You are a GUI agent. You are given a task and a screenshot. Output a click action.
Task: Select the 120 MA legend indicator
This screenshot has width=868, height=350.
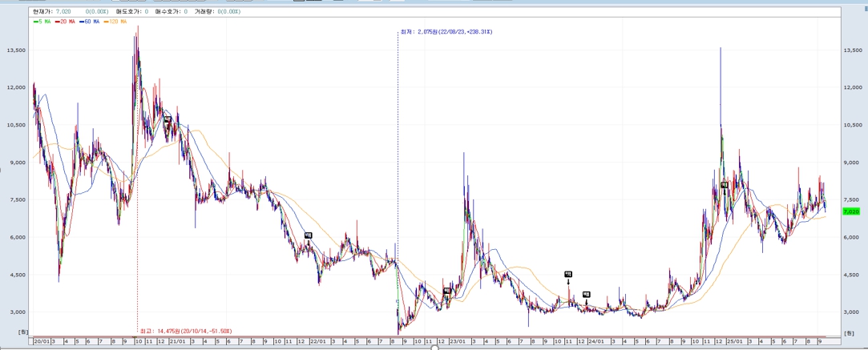coord(116,22)
